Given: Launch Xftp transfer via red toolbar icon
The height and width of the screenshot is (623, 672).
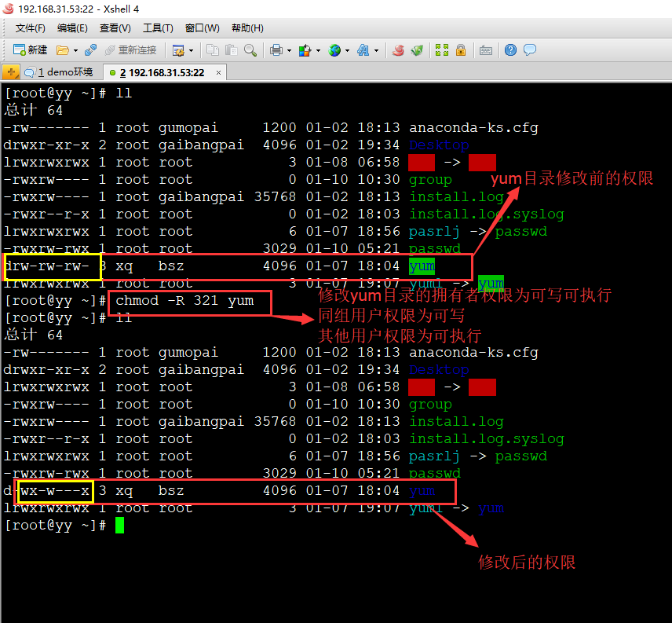Looking at the screenshot, I should [396, 49].
